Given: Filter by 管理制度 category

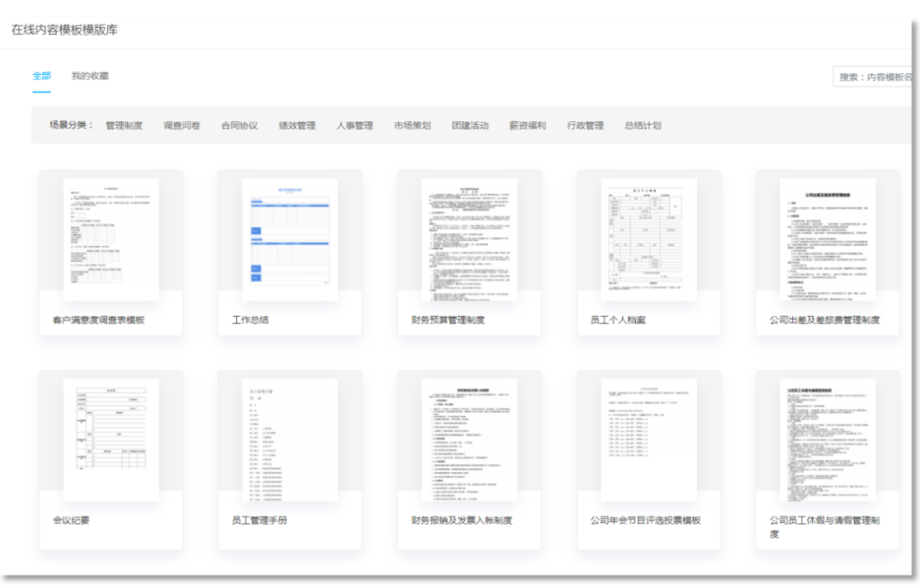Looking at the screenshot, I should 124,125.
